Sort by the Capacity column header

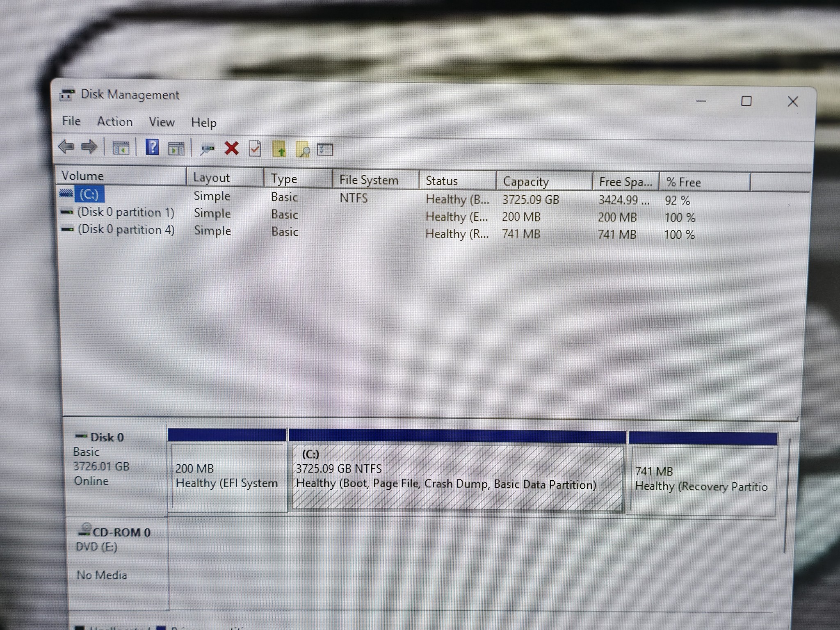click(525, 181)
